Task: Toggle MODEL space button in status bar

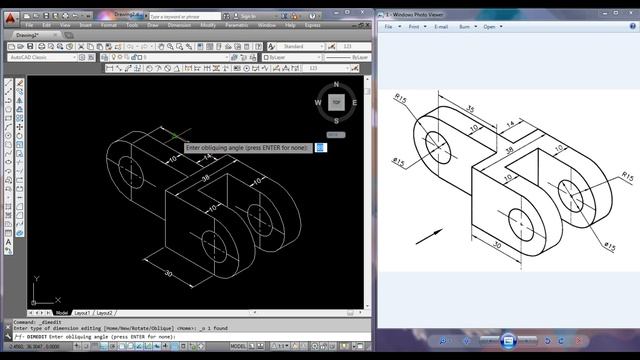Action: [x=238, y=346]
